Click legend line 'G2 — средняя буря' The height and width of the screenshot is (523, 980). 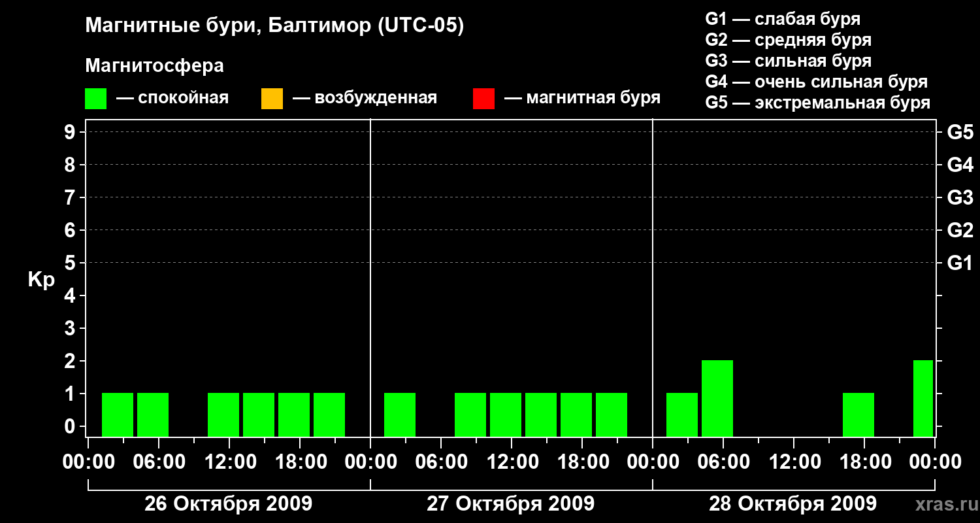pyautogui.click(x=788, y=40)
